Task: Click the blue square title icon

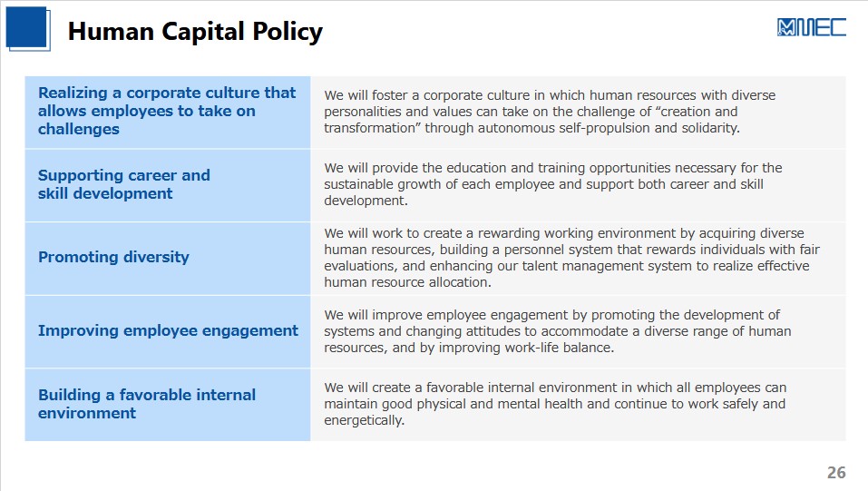Action: point(28,29)
